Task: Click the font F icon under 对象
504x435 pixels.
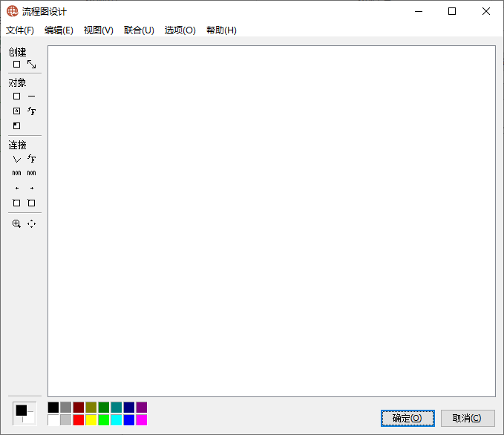Action: 31,111
